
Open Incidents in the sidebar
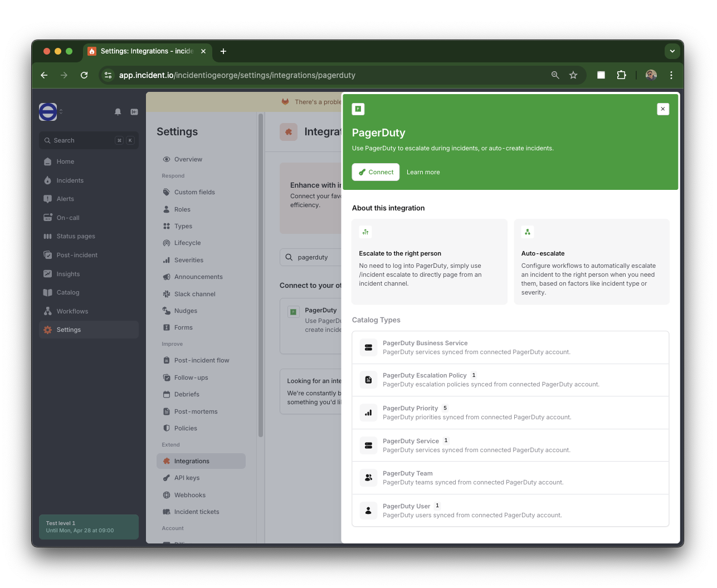point(89,180)
